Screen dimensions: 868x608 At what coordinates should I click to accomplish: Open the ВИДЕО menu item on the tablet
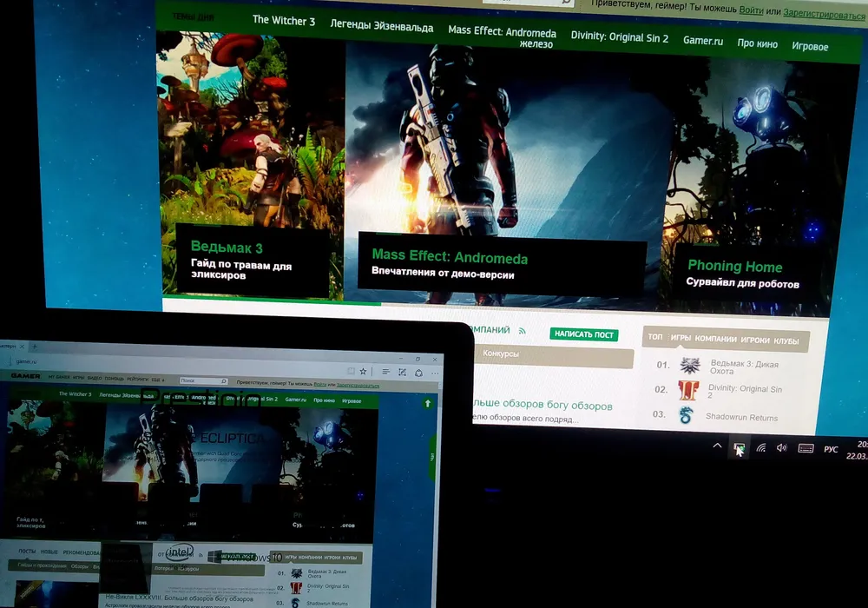[94, 378]
